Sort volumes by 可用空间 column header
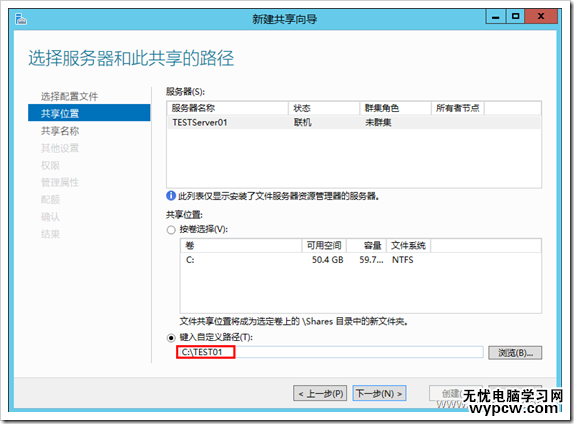Image resolution: width=574 pixels, height=424 pixels. coord(324,245)
